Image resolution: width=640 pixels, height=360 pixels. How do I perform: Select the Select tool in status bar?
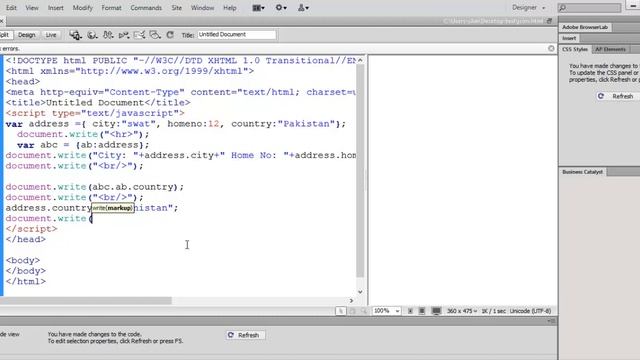(x=340, y=311)
